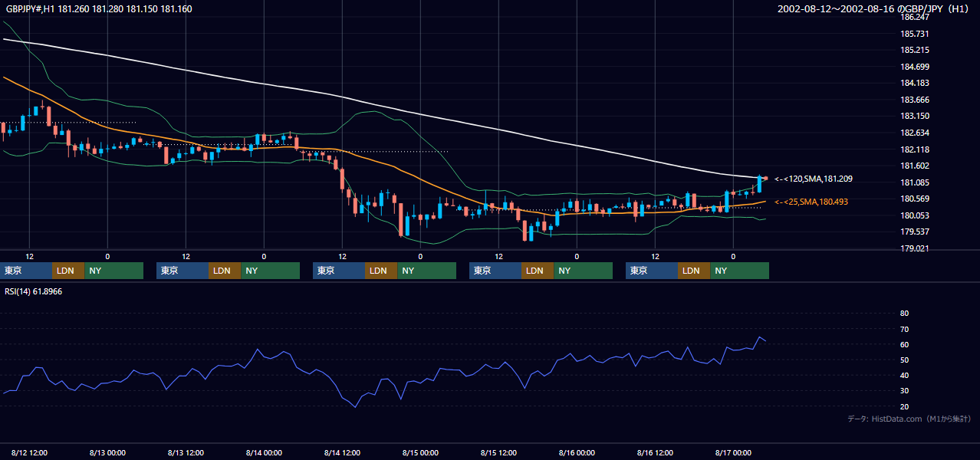The image size is (980, 460).
Task: Click the 181.602 price axis label
Action: [915, 166]
